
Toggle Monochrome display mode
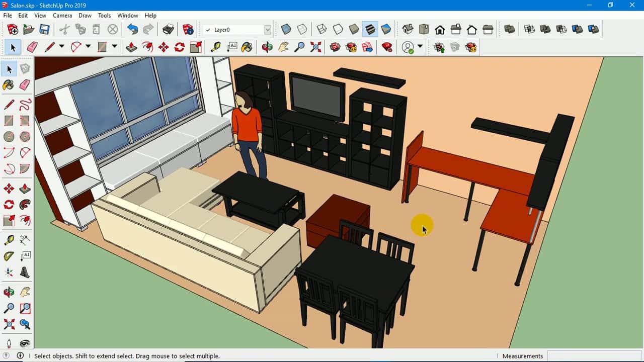point(386,29)
